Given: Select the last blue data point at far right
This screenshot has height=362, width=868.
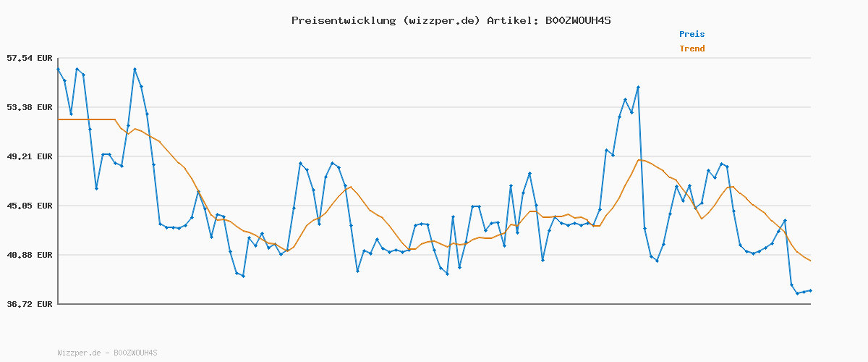Looking at the screenshot, I should 810,290.
